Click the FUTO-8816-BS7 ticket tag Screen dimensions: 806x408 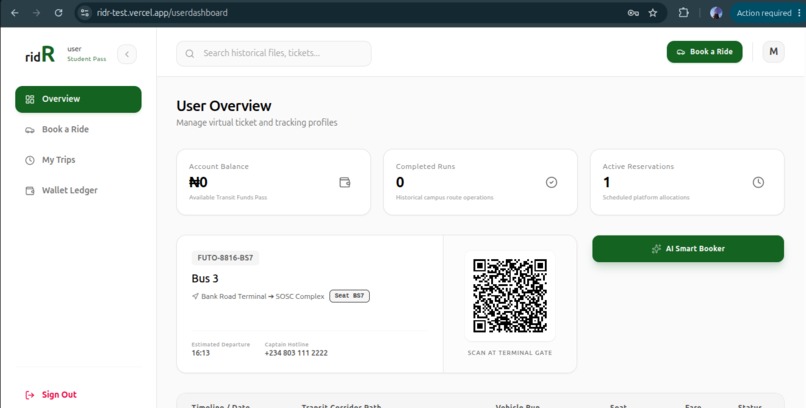(x=225, y=258)
